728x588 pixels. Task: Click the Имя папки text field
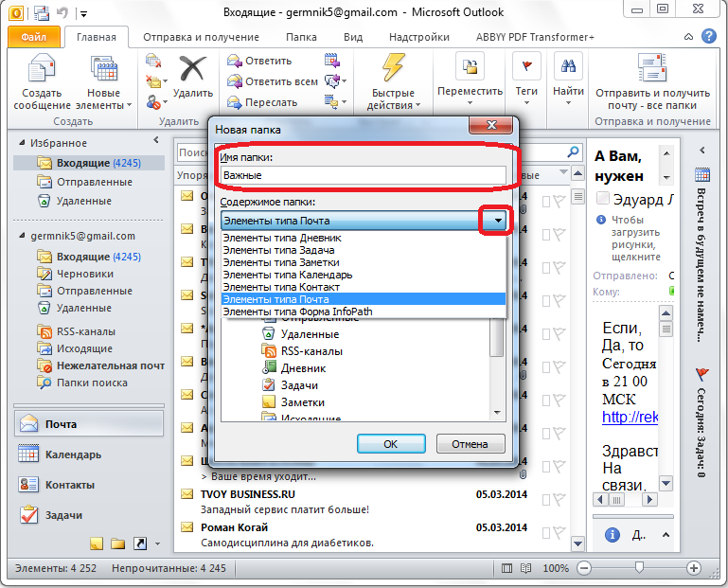pos(364,175)
